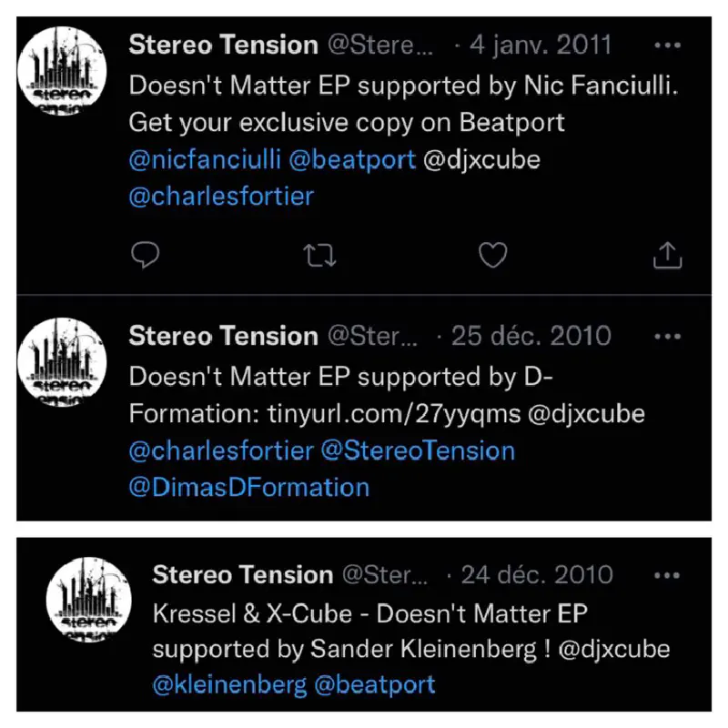Image resolution: width=728 pixels, height=728 pixels.
Task: Open @beatport mention in the third tweet
Action: pos(375,685)
